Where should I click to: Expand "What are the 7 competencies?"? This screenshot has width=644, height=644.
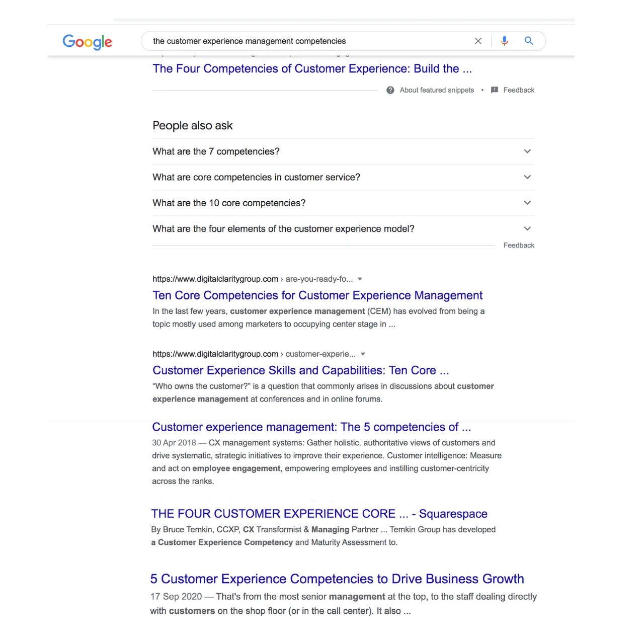coord(343,151)
